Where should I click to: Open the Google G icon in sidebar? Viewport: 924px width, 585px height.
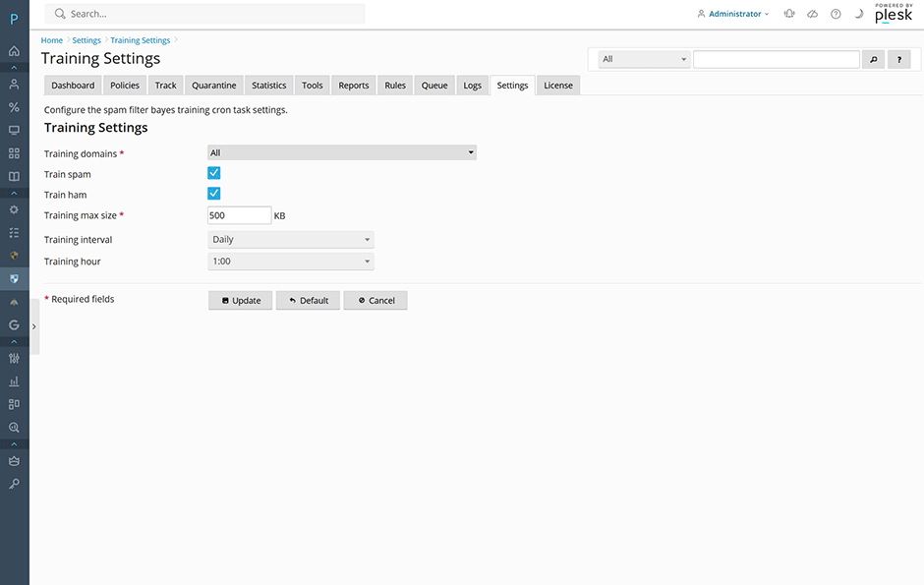[x=14, y=324]
